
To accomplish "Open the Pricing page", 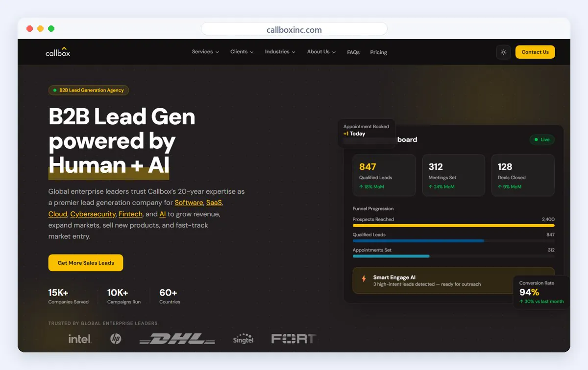I will [379, 52].
